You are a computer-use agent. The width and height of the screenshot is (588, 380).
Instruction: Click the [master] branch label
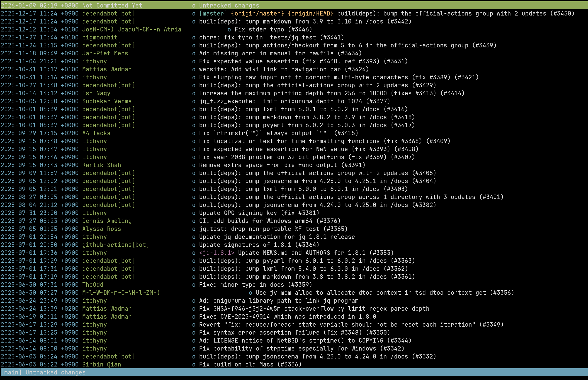click(x=213, y=14)
